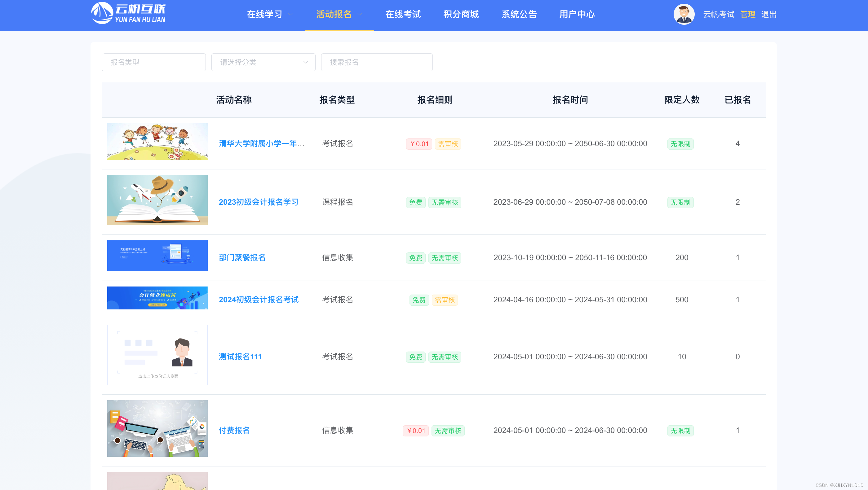Click the 管理 link in header
The image size is (868, 490).
747,14
